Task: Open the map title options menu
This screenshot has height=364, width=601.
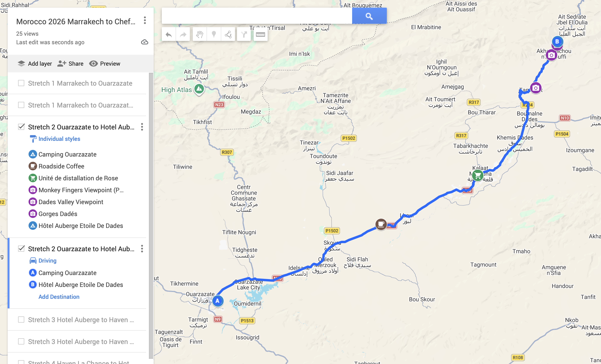Action: point(145,20)
